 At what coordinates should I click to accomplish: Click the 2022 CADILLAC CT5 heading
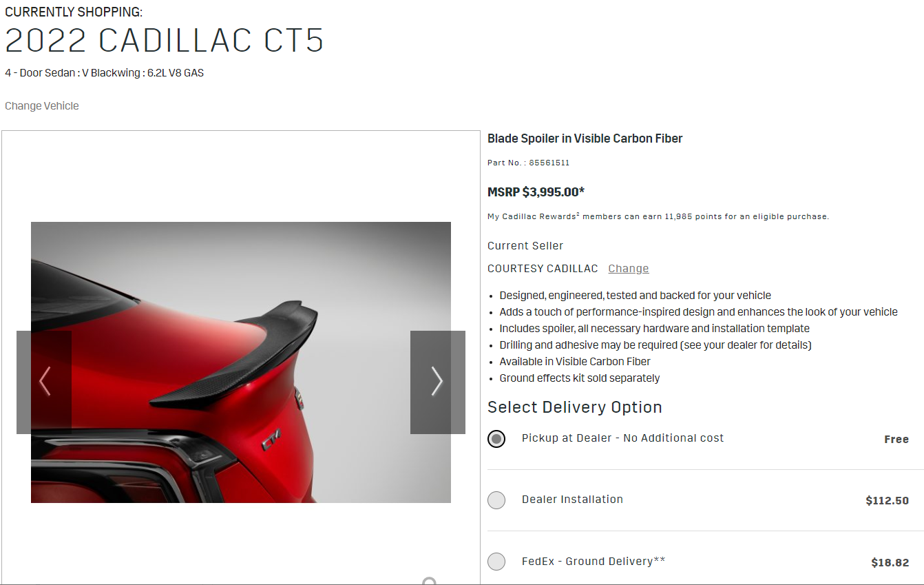(165, 41)
